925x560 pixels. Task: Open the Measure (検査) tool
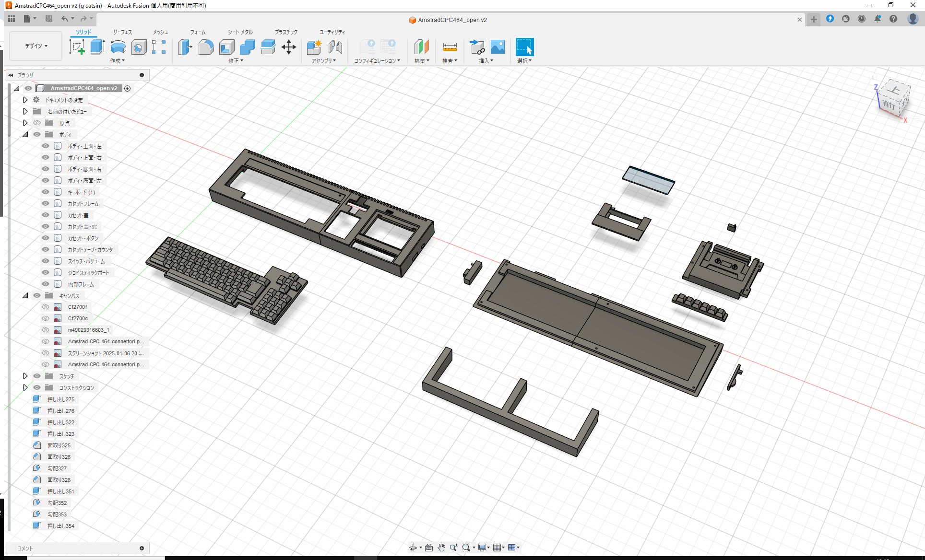(x=450, y=47)
